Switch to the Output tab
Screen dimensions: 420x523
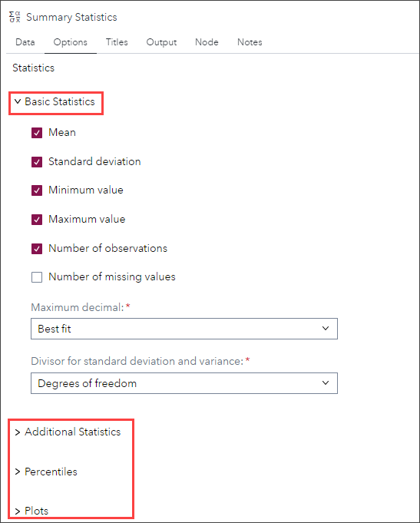click(161, 42)
